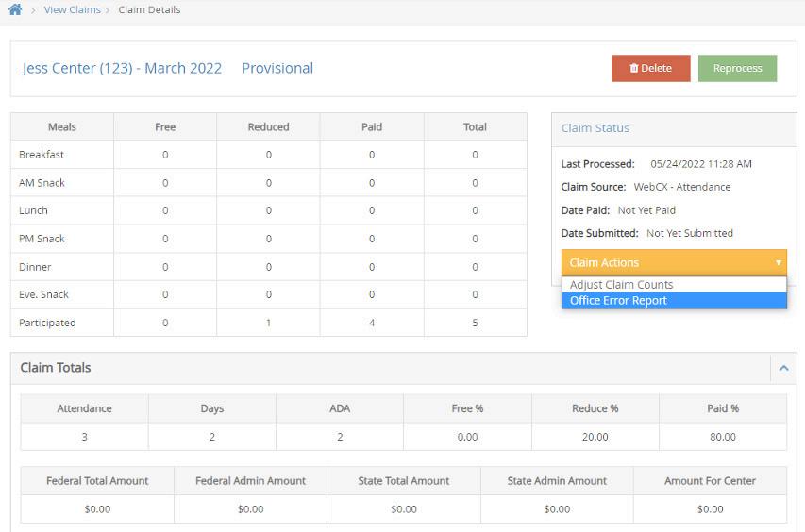Screen dimensions: 805x532
Task: Click the Reduced column header
Action: pyautogui.click(x=268, y=126)
